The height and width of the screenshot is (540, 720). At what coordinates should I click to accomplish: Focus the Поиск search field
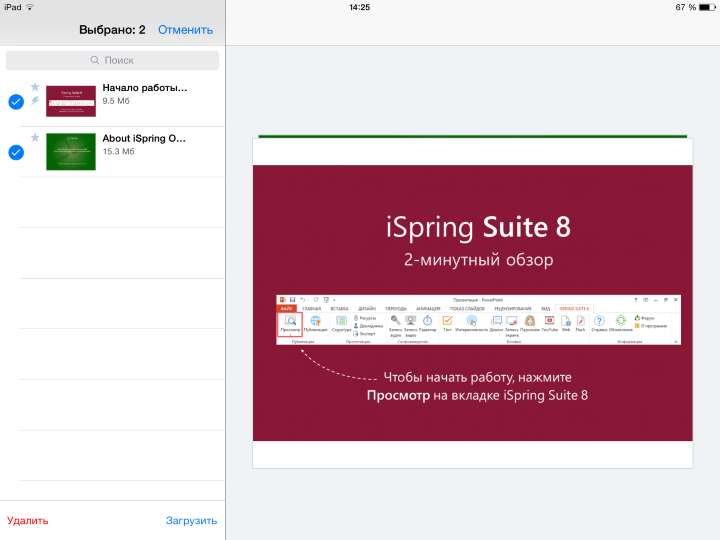coord(112,60)
